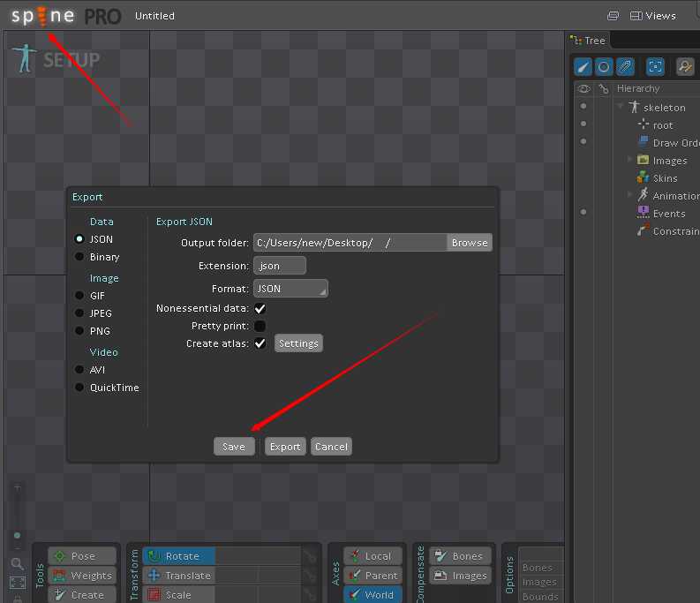Click the zoom magnifier icon at bottom left
This screenshot has width=700, height=603.
(17, 563)
